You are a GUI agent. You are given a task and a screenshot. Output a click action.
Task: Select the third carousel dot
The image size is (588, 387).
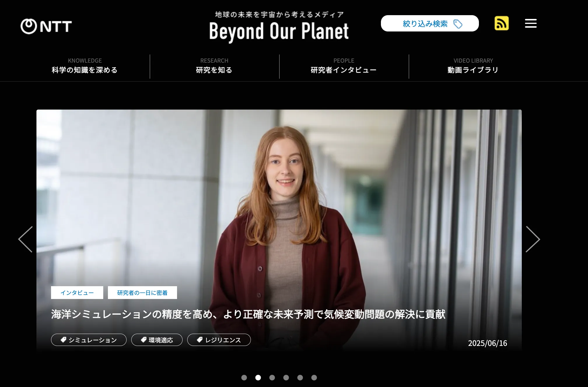point(272,378)
